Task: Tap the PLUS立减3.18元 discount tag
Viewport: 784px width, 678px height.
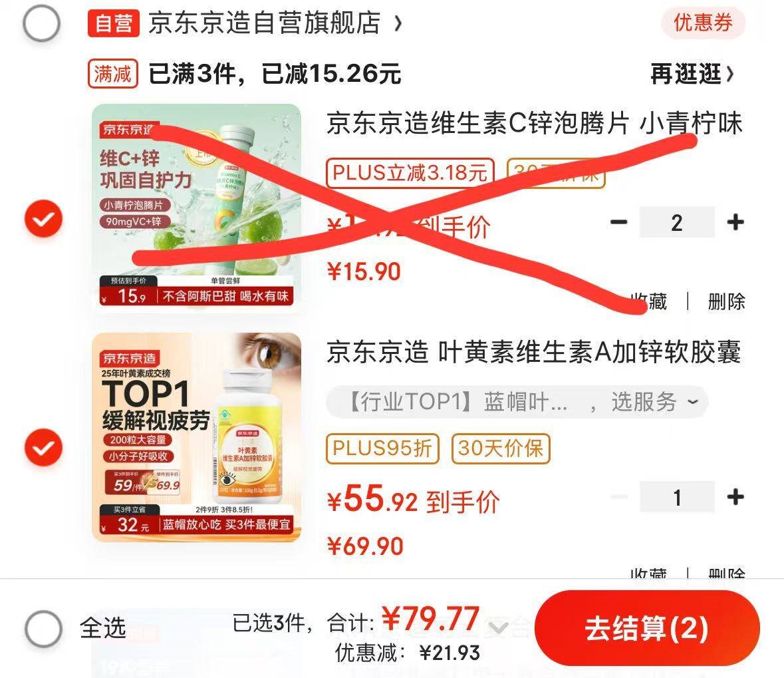Action: pyautogui.click(x=410, y=172)
